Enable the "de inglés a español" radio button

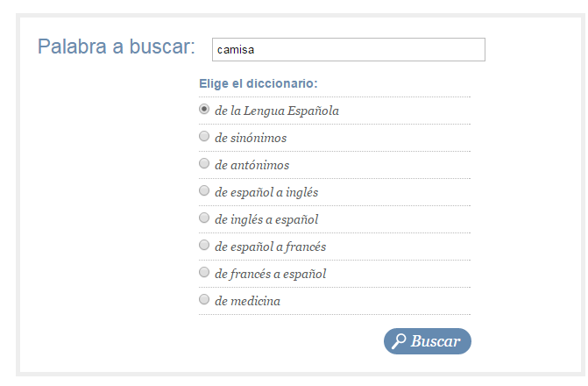pos(204,218)
